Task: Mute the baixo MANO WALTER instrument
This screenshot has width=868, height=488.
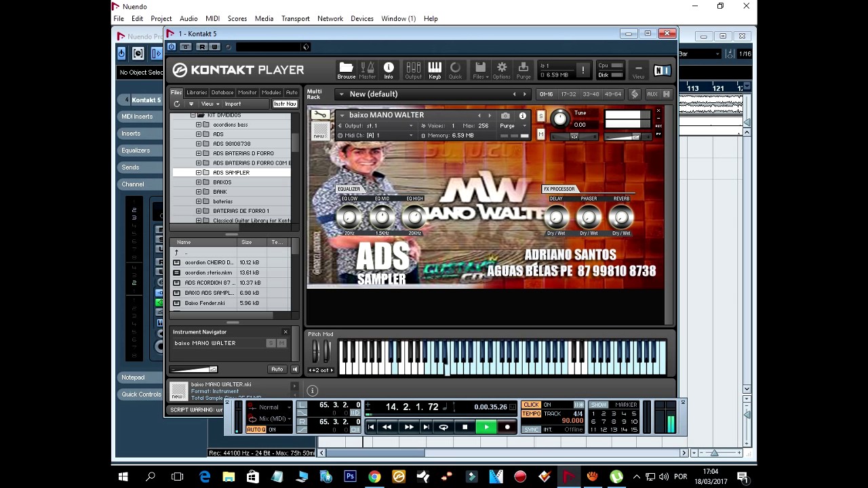Action: pos(540,134)
